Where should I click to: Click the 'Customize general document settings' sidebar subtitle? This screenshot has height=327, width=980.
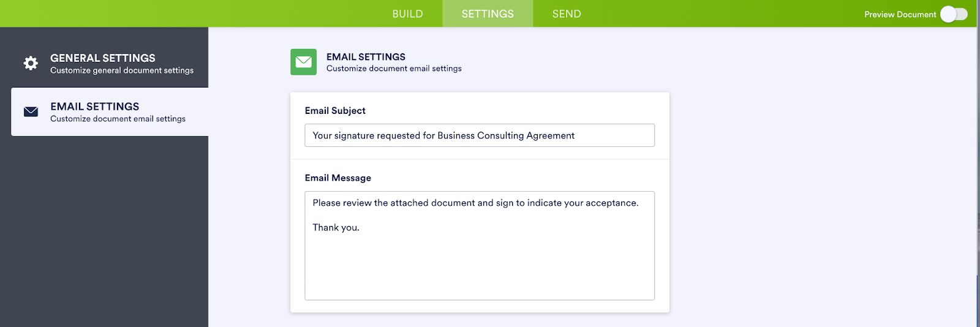122,70
